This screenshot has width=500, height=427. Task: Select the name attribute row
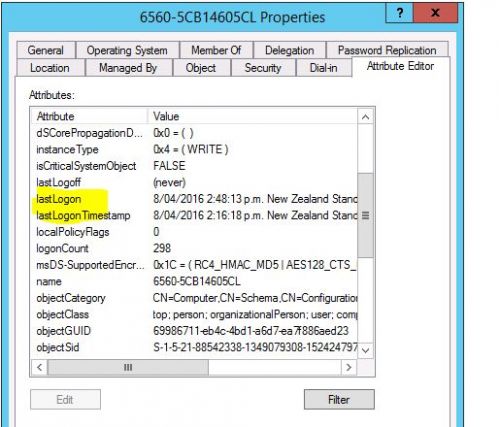195,281
